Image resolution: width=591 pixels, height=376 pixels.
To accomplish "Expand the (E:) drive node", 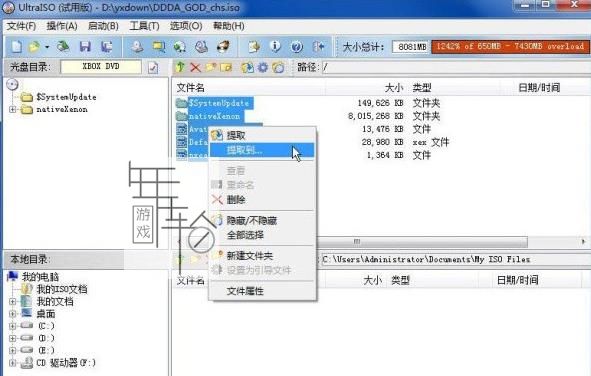I will pos(12,350).
